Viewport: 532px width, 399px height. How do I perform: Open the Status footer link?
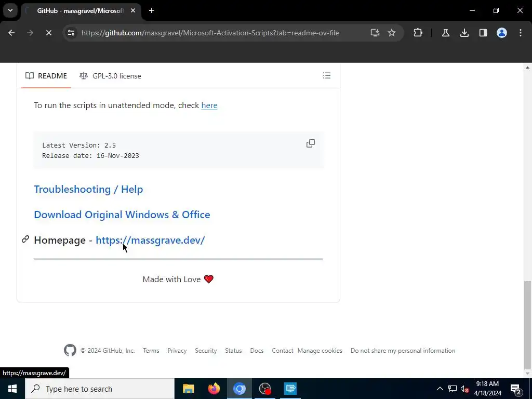(233, 351)
